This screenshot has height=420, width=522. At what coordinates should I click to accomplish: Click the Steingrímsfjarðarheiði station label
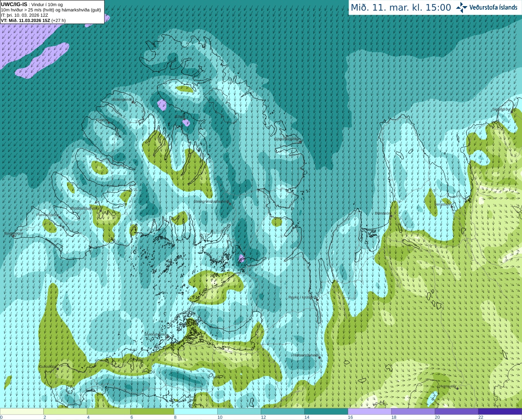click(211, 201)
